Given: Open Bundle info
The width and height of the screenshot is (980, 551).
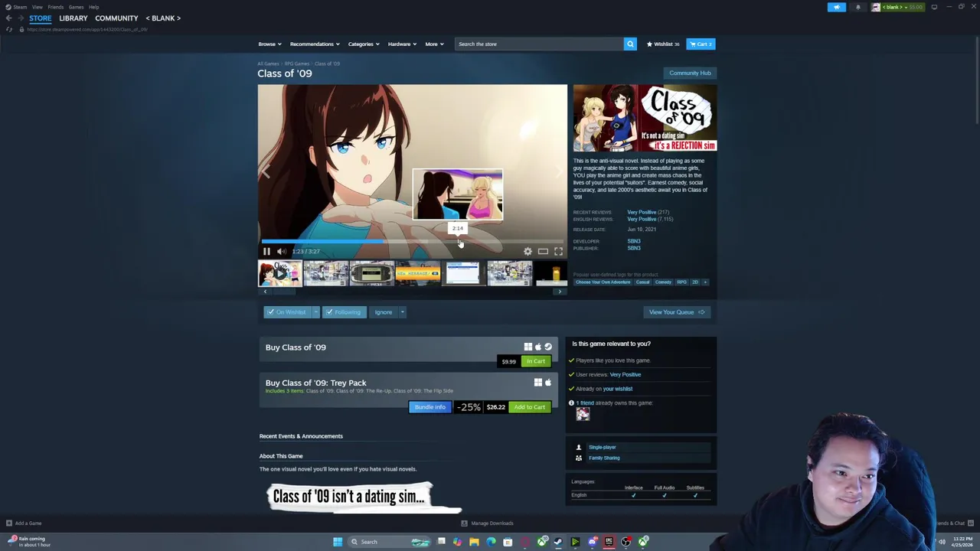Looking at the screenshot, I should tap(430, 407).
